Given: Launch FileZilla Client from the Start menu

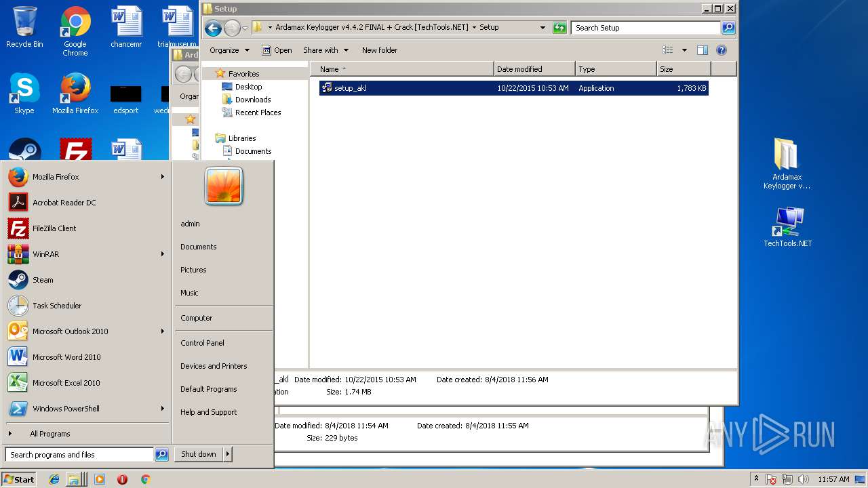Looking at the screenshot, I should click(x=87, y=228).
